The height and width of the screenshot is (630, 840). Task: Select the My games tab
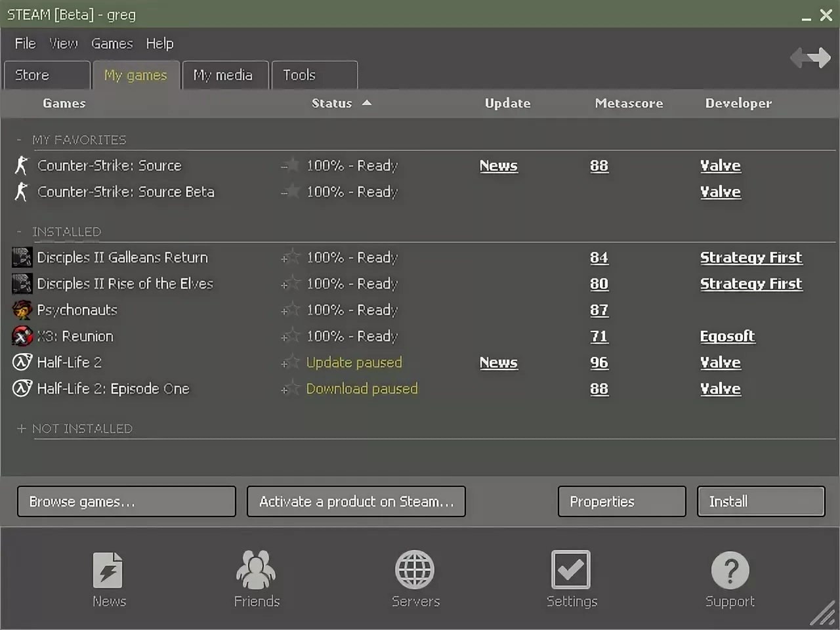[x=136, y=75]
